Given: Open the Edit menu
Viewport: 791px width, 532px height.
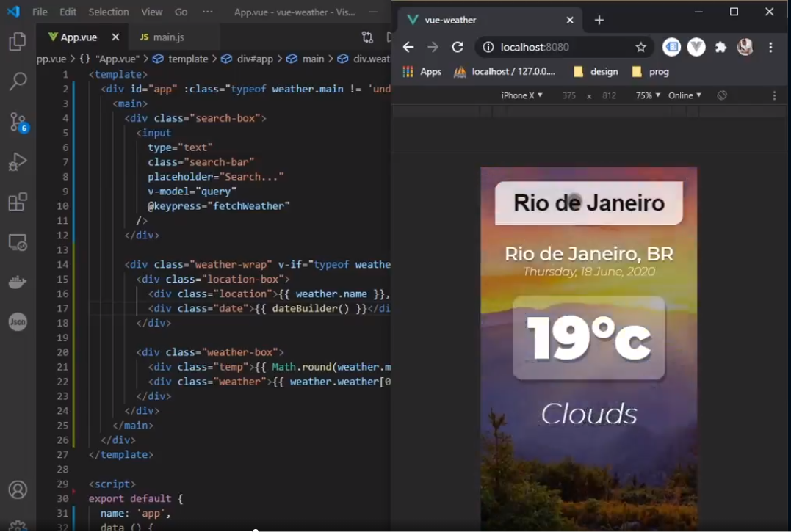Looking at the screenshot, I should [68, 12].
